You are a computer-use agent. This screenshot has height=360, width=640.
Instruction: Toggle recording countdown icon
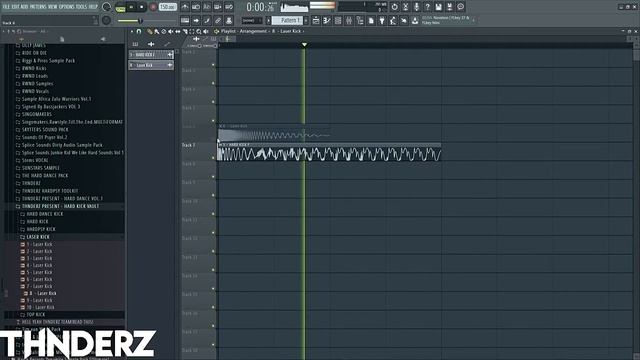[x=207, y=7]
